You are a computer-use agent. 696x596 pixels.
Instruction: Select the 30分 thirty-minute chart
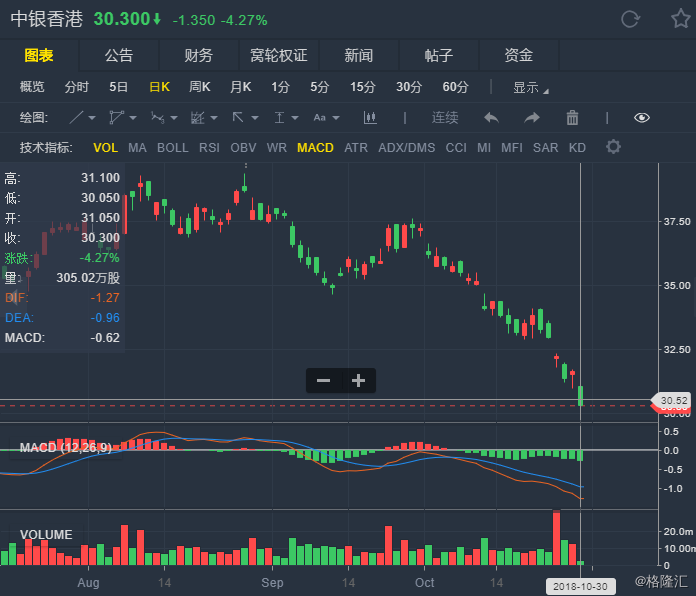click(409, 87)
